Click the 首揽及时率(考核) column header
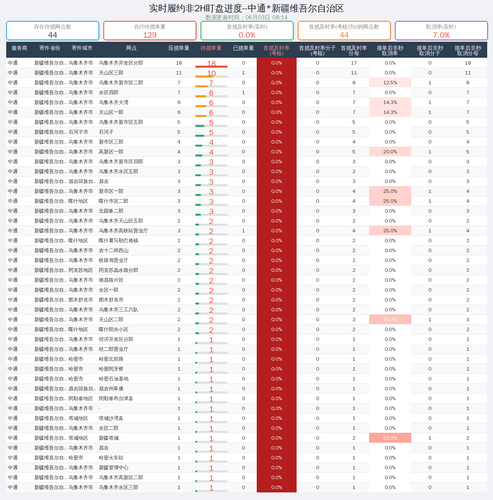The width and height of the screenshot is (493, 500). [276, 50]
